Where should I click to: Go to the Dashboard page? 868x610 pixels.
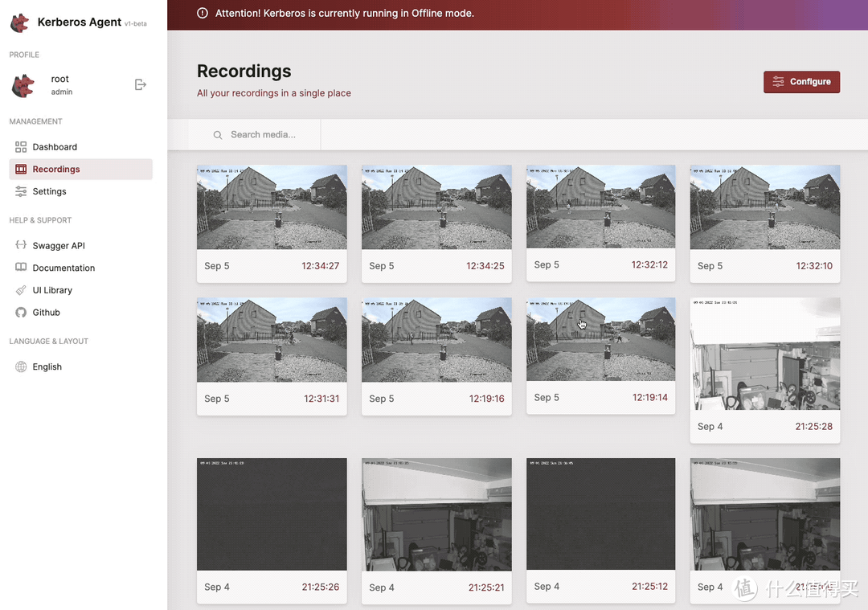(55, 147)
